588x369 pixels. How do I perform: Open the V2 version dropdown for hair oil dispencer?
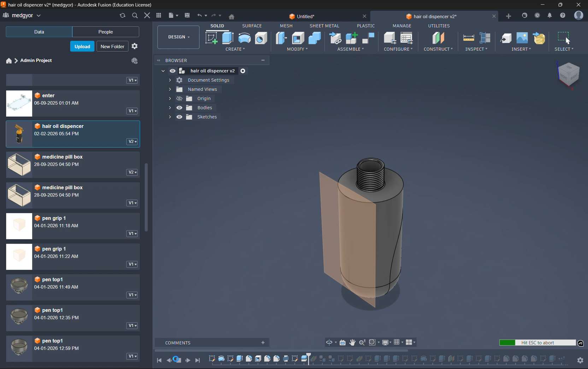pos(132,142)
